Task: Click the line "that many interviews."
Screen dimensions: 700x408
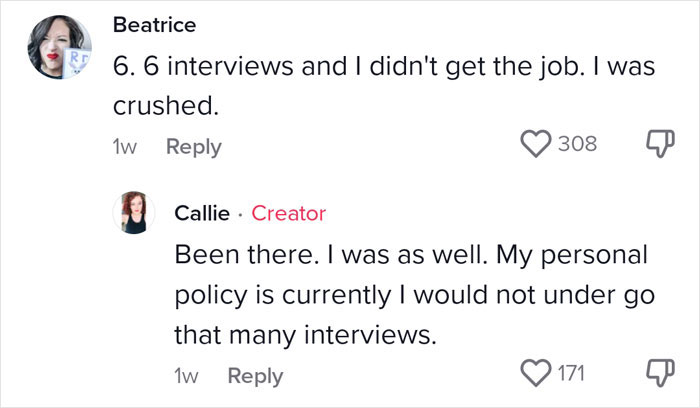Action: coord(306,335)
